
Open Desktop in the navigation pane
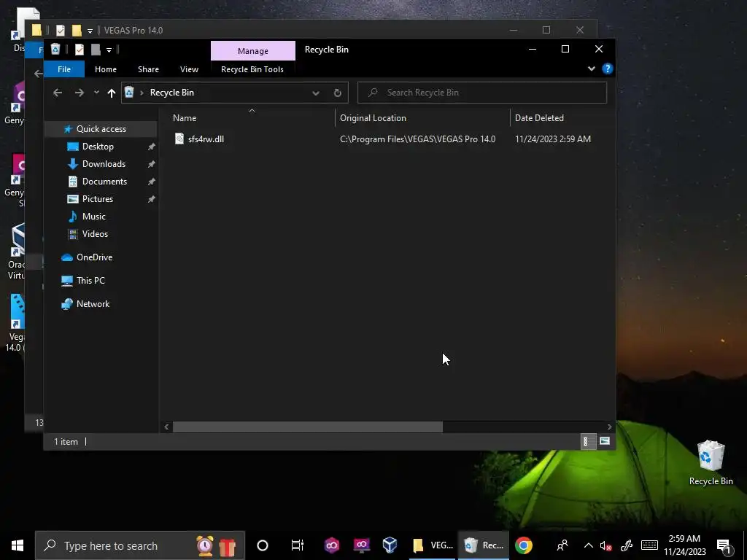pyautogui.click(x=98, y=146)
